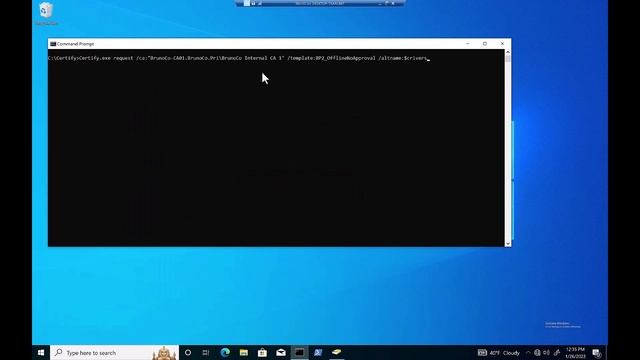Open File Explorer from the taskbar
The width and height of the screenshot is (640, 360).
pos(244,353)
